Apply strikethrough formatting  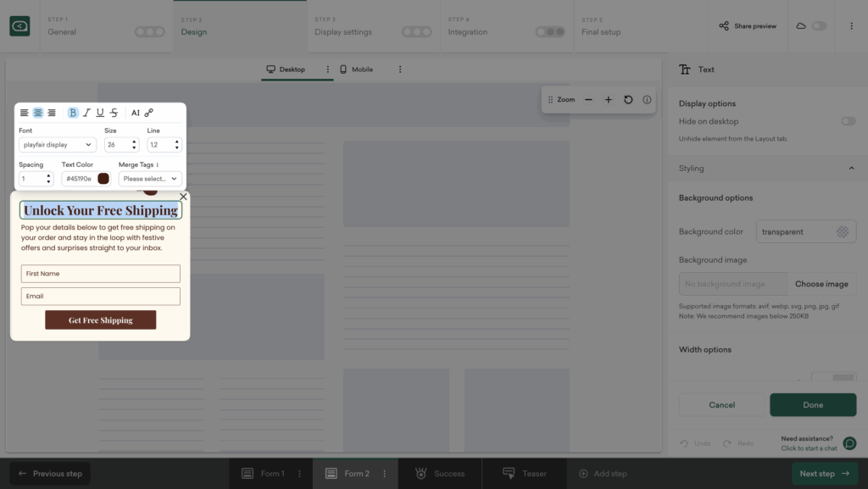(114, 113)
